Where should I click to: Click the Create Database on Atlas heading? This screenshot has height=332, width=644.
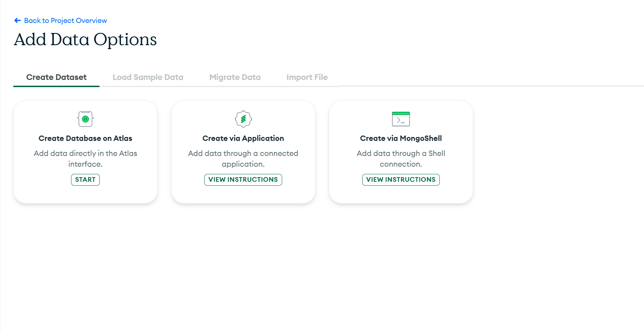coord(85,138)
